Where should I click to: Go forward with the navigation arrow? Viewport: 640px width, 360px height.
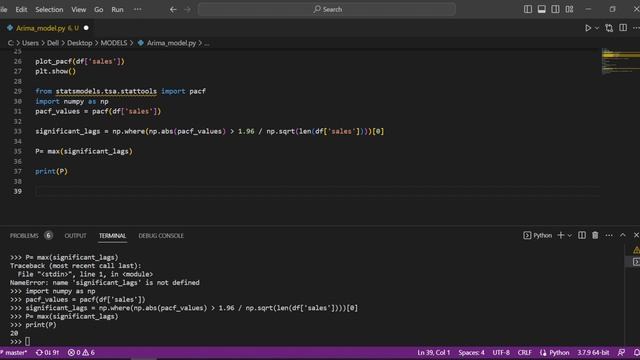click(187, 9)
